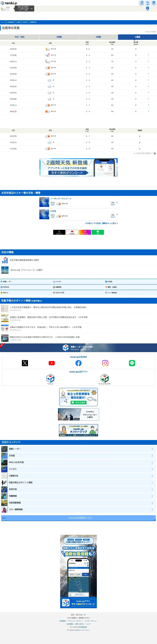Close the saved-info tooltip
This screenshot has height=644, width=157.
pos(32,8)
